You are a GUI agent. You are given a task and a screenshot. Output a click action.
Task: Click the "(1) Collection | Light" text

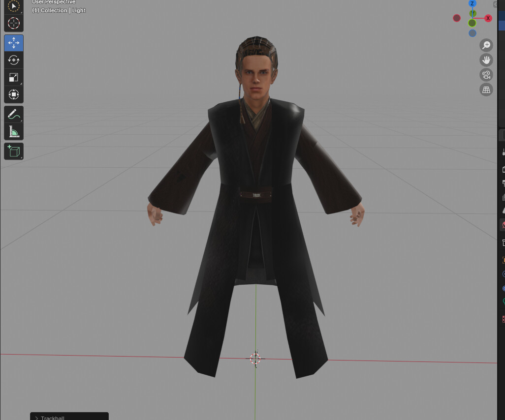(59, 10)
